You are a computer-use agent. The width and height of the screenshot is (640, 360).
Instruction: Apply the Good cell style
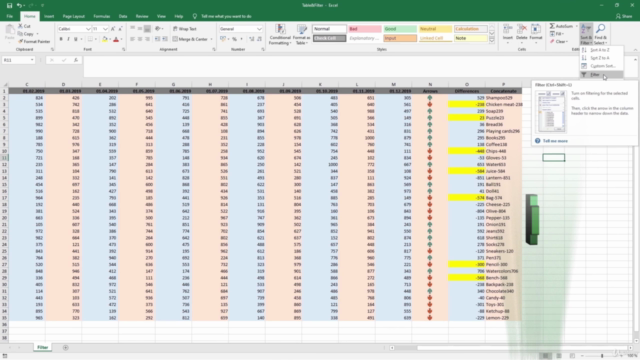tap(400, 29)
